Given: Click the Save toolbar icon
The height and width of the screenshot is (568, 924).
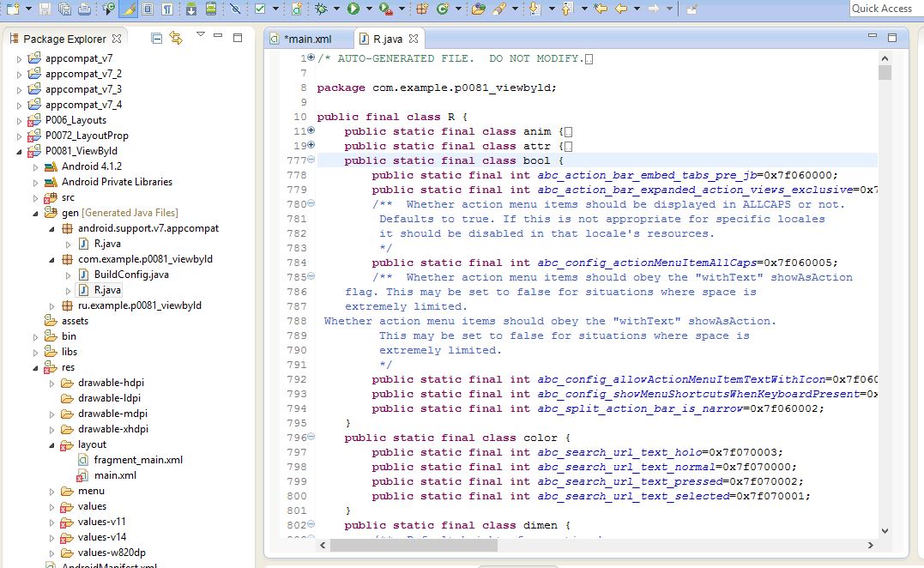Looking at the screenshot, I should (x=45, y=9).
